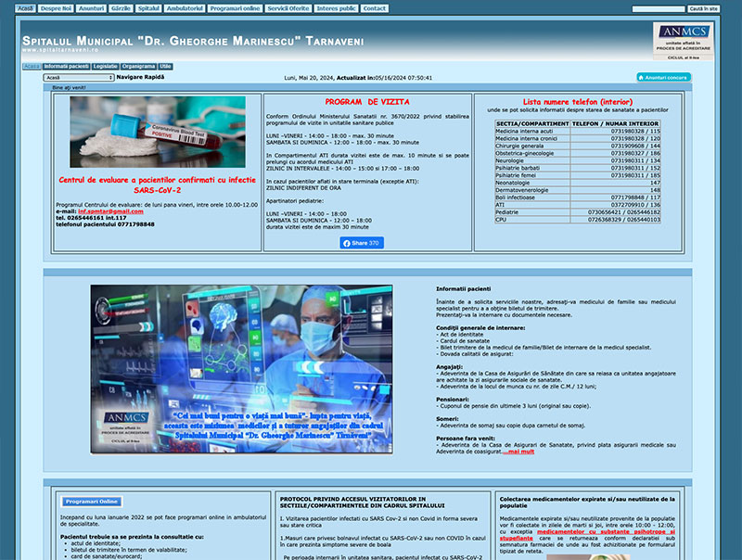The width and height of the screenshot is (742, 560).
Task: Select Ambulatoriul in the top navigation
Action: click(185, 8)
